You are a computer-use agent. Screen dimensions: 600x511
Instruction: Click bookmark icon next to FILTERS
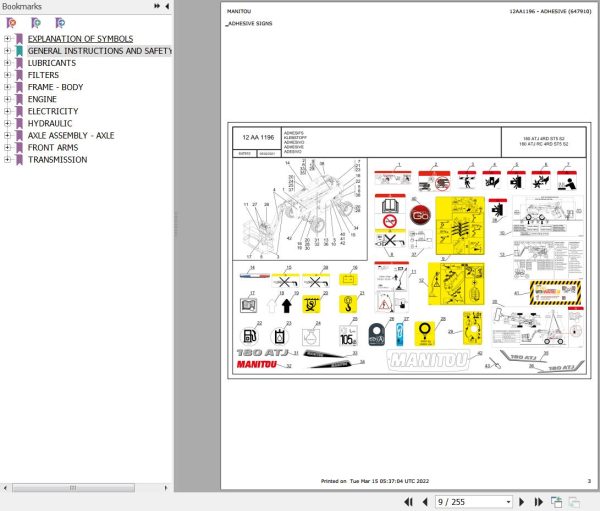[19, 75]
